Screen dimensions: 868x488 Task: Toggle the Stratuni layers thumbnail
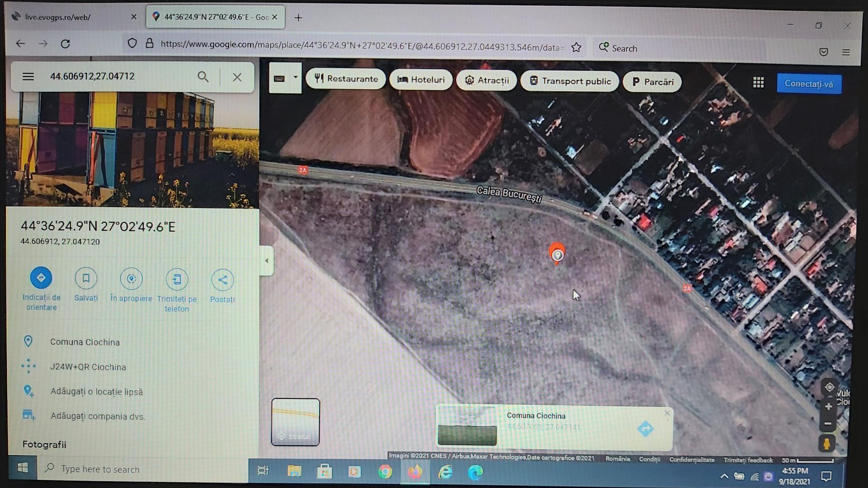point(295,422)
